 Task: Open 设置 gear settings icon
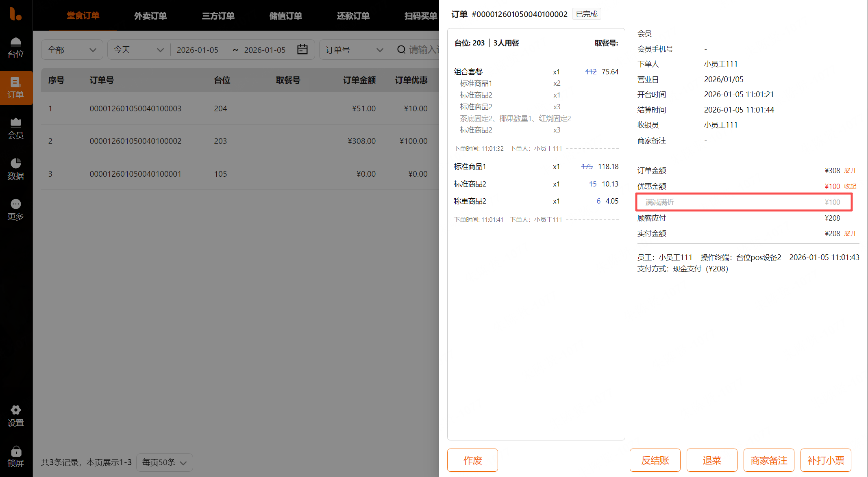pyautogui.click(x=15, y=415)
